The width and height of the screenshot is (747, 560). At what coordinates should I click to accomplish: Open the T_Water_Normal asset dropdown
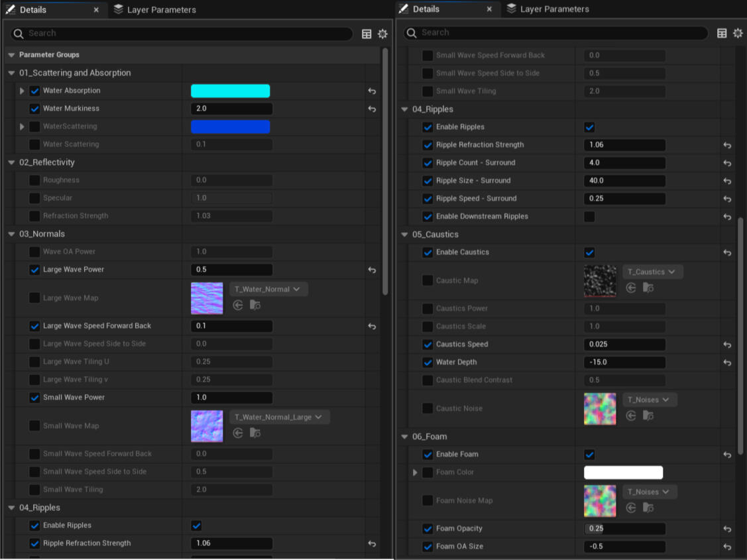pos(268,289)
